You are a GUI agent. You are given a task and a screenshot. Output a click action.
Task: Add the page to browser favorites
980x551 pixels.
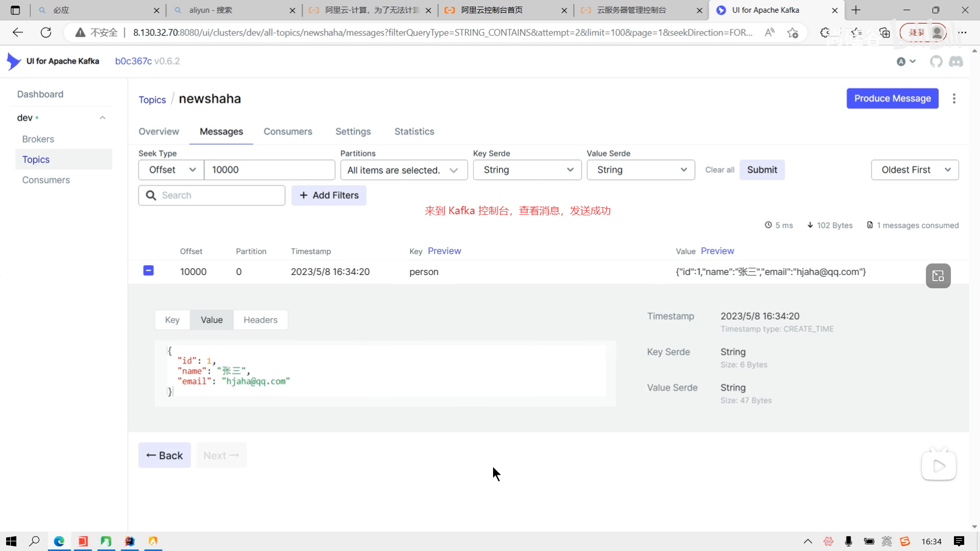point(792,33)
